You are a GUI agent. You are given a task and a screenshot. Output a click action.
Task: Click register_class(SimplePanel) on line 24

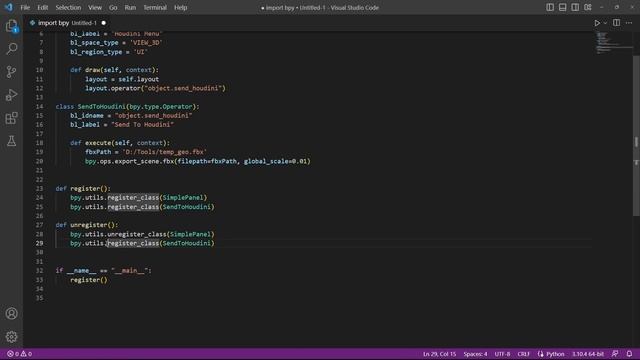click(x=138, y=198)
